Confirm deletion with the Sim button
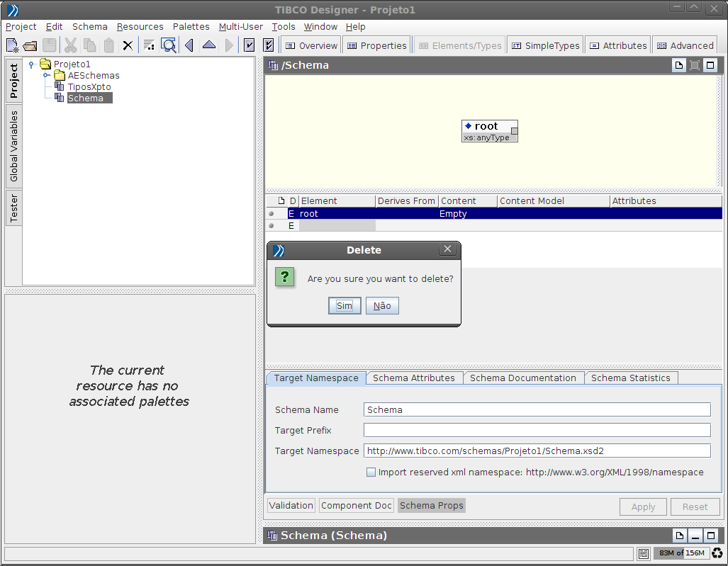This screenshot has width=728, height=566. [x=345, y=306]
